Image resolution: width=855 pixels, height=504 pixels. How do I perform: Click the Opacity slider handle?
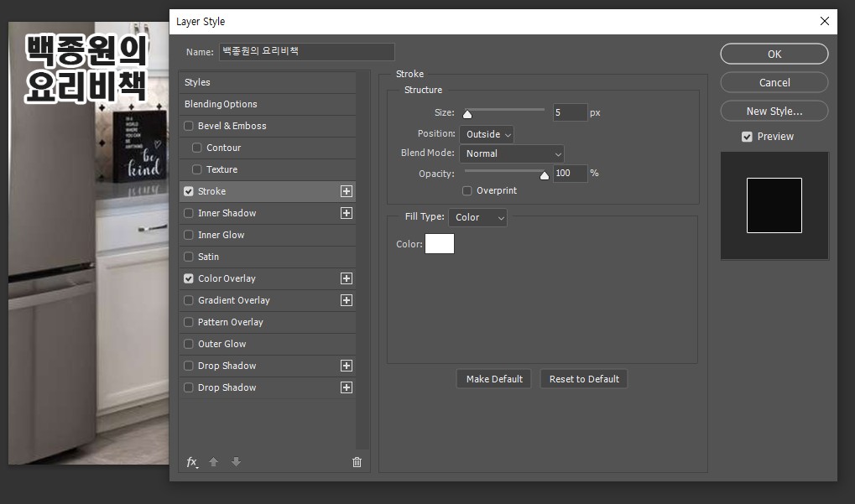(x=545, y=175)
